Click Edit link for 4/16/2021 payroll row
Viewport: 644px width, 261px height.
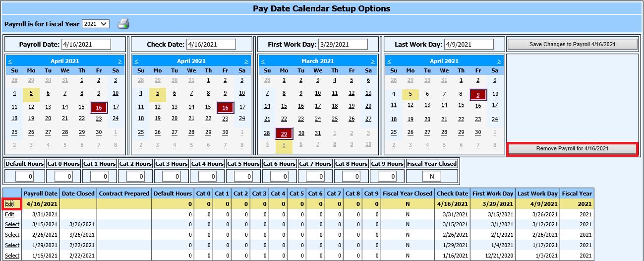pos(10,204)
